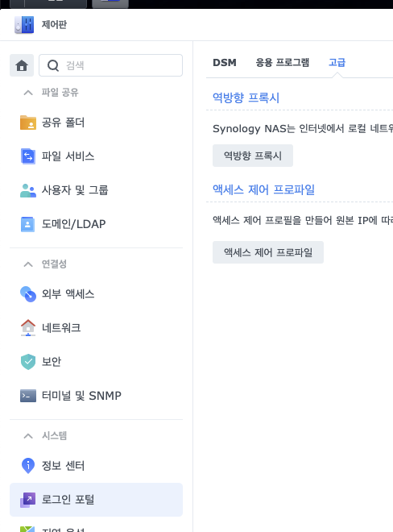
Task: Click the 액세스 제어 프로필 description text
Action: tap(303, 221)
